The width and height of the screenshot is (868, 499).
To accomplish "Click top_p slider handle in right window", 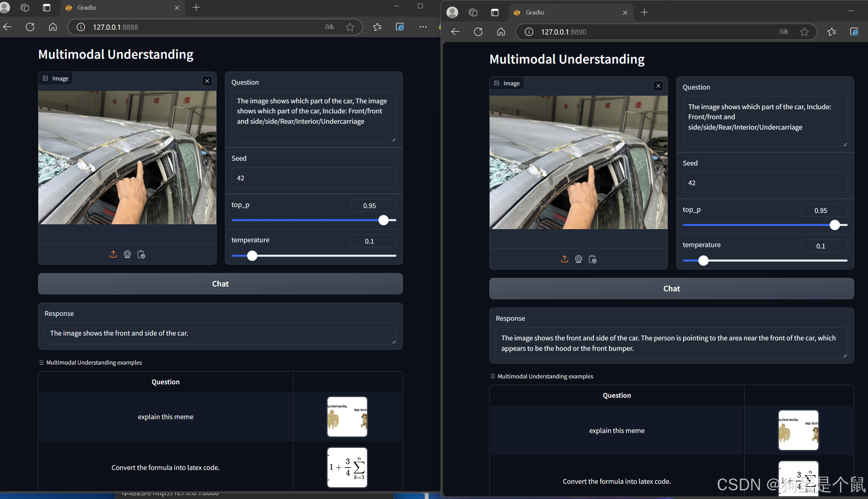I will tap(834, 225).
